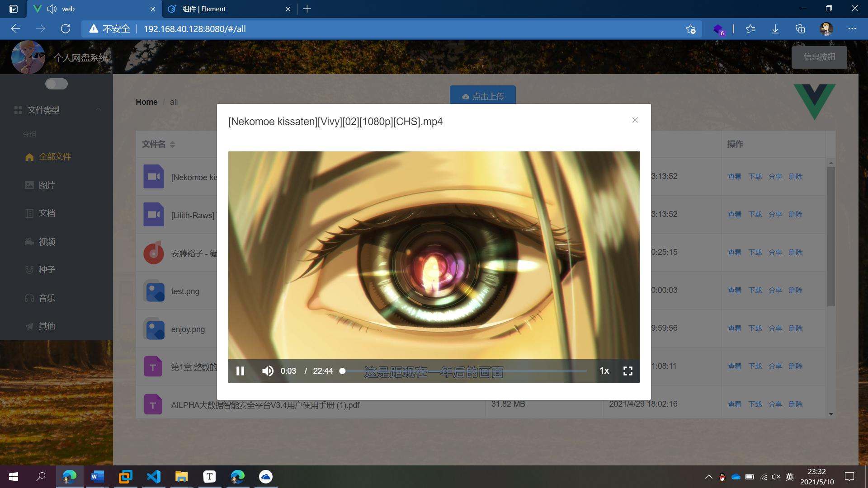Select the 音乐 sidebar item
The height and width of the screenshot is (488, 868).
47,298
